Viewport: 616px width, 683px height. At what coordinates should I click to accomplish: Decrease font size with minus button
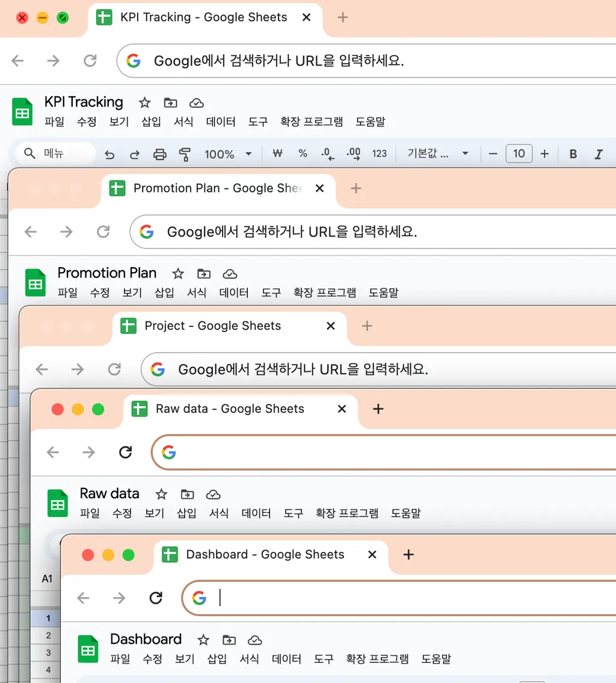coord(493,154)
